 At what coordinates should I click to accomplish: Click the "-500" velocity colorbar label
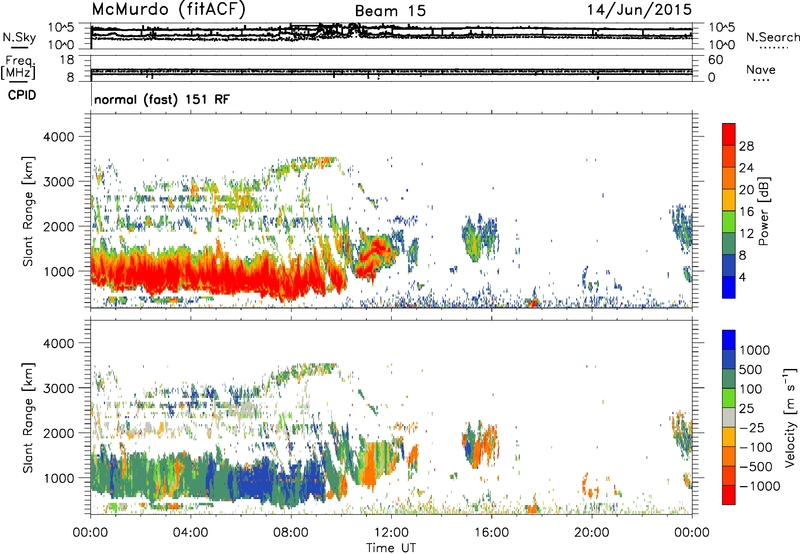pyautogui.click(x=756, y=467)
